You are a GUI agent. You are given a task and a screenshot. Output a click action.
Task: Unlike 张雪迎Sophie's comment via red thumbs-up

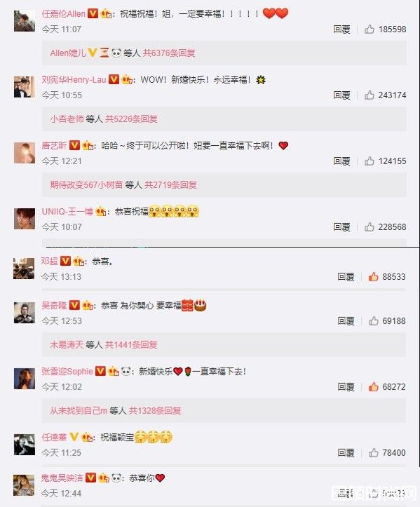pyautogui.click(x=374, y=386)
